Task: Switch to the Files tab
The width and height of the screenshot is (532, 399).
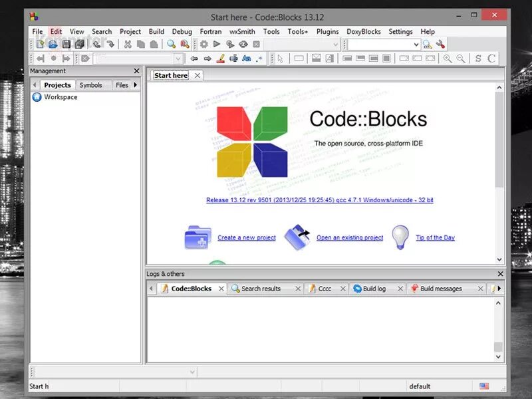Action: [122, 85]
